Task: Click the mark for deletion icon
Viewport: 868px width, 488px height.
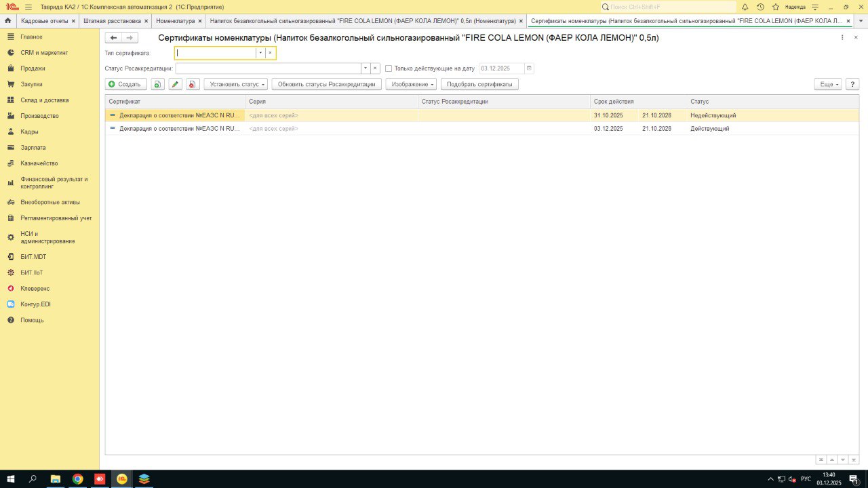Action: pos(193,84)
